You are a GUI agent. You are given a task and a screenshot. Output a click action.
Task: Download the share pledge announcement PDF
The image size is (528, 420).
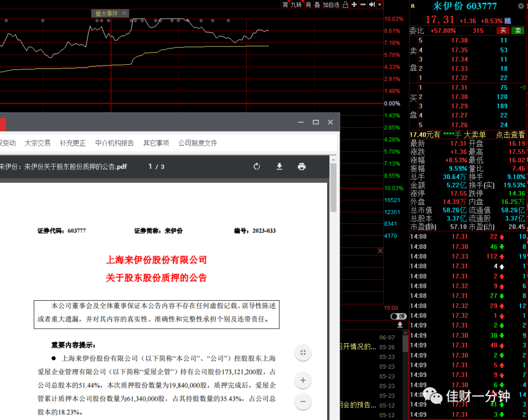click(279, 166)
